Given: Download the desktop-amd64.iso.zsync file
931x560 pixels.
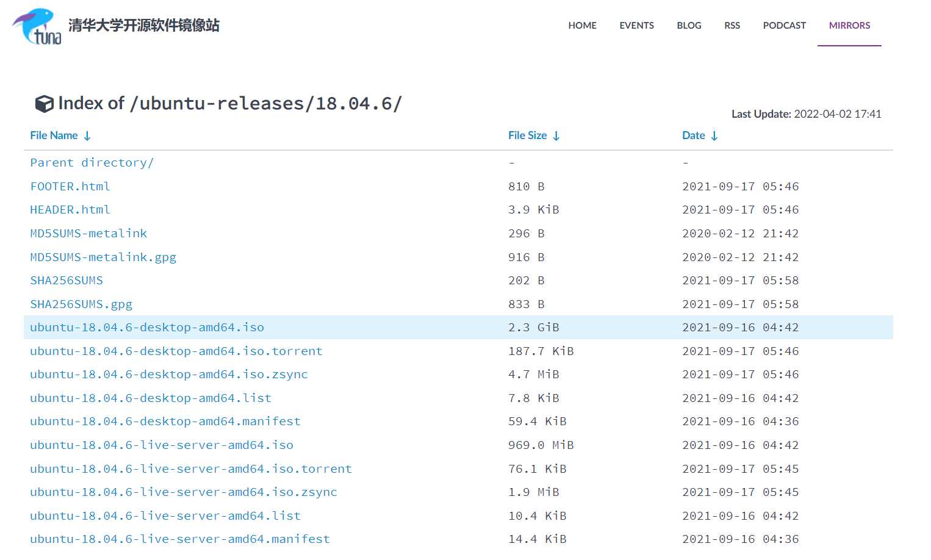Looking at the screenshot, I should click(x=169, y=375).
